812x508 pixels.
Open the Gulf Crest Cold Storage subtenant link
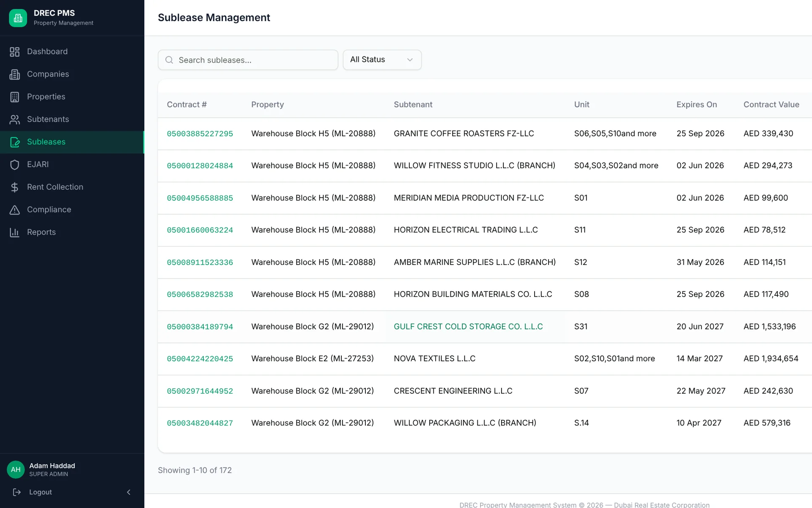coord(468,326)
